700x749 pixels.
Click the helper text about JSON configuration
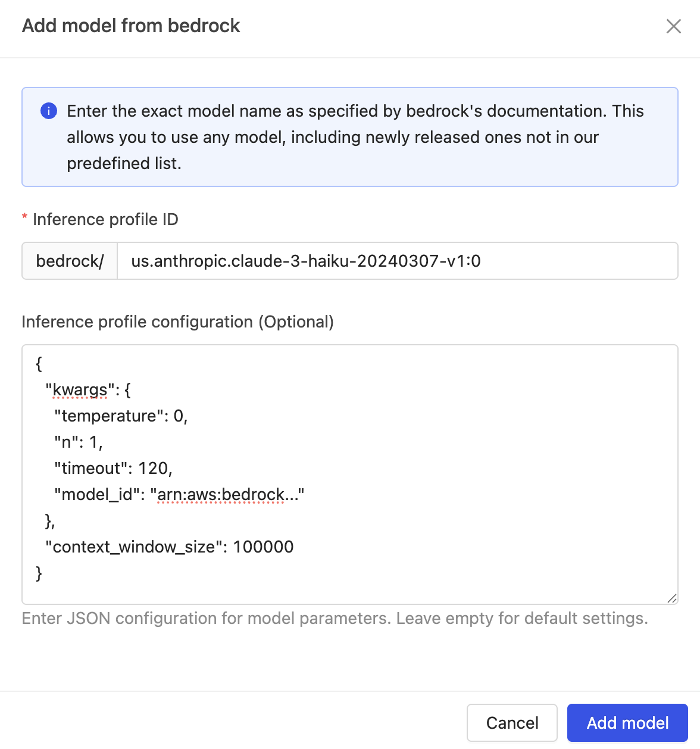pos(335,618)
